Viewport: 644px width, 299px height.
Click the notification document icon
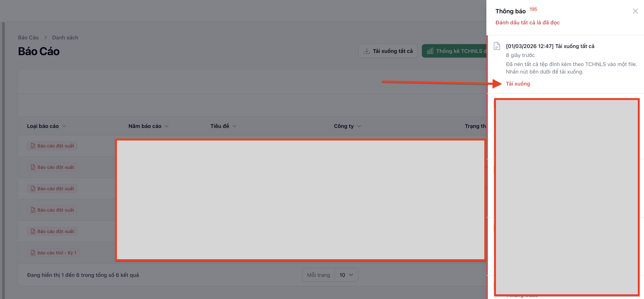pos(497,46)
